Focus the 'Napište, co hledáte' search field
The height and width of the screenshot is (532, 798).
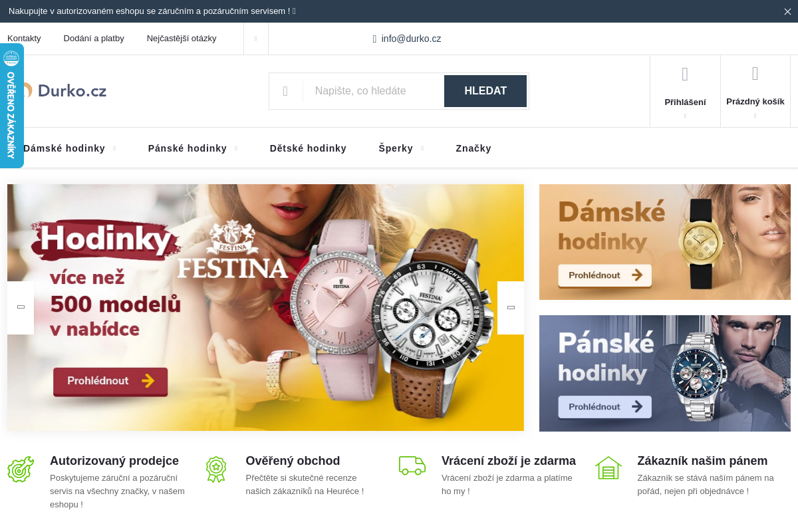tap(374, 91)
